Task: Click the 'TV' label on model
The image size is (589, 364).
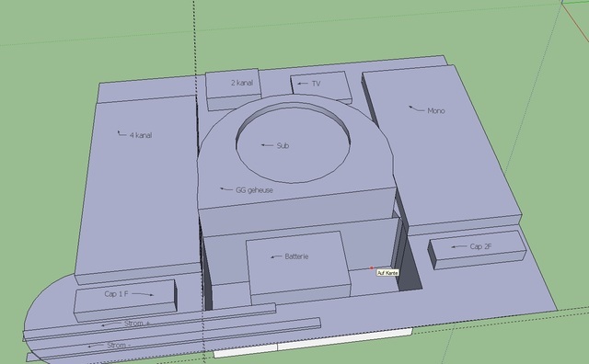Action: [x=317, y=84]
